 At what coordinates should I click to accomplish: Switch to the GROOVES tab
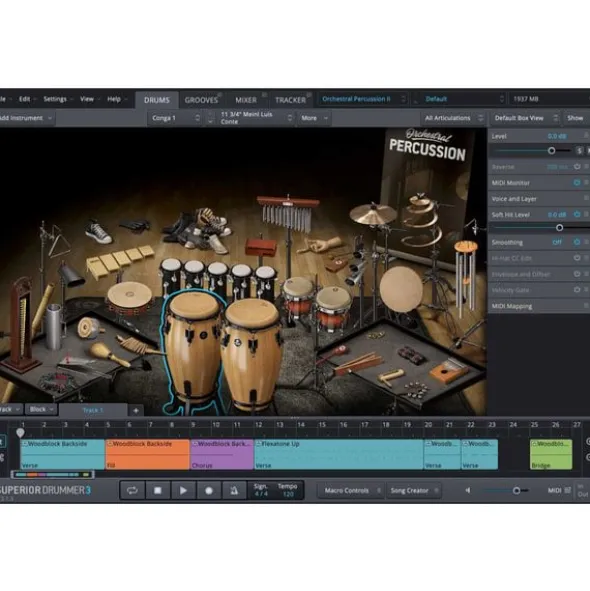tap(201, 100)
